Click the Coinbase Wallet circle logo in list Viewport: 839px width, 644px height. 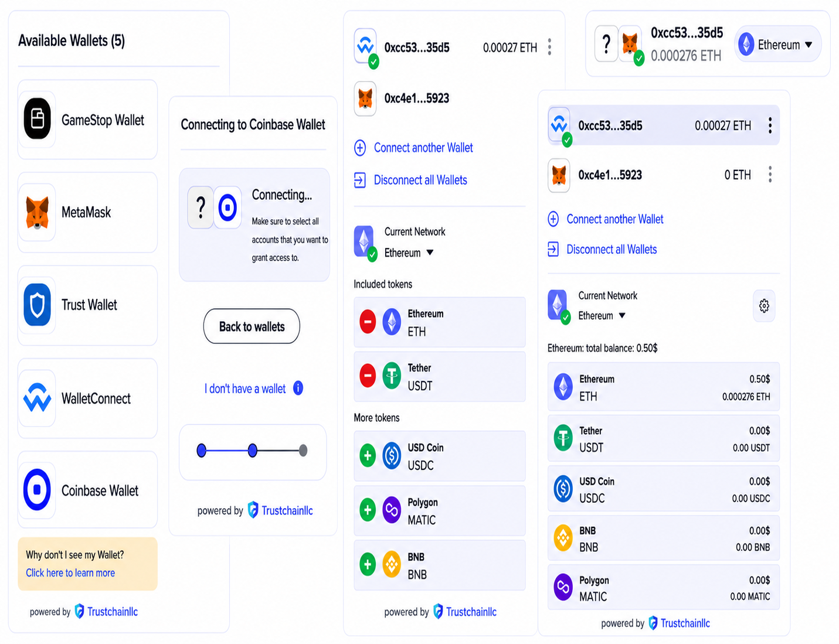[38, 489]
